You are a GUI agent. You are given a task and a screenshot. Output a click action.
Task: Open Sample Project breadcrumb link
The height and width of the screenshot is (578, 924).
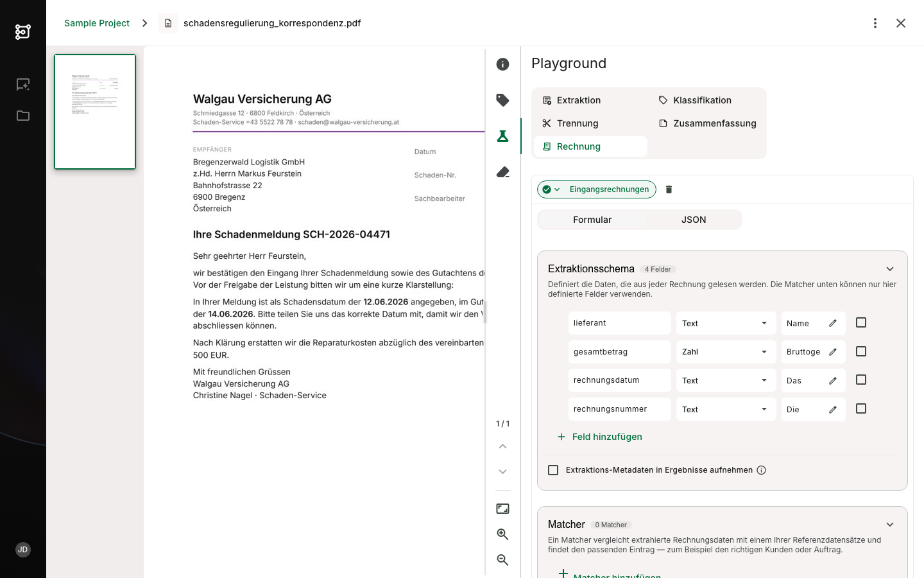click(x=97, y=23)
